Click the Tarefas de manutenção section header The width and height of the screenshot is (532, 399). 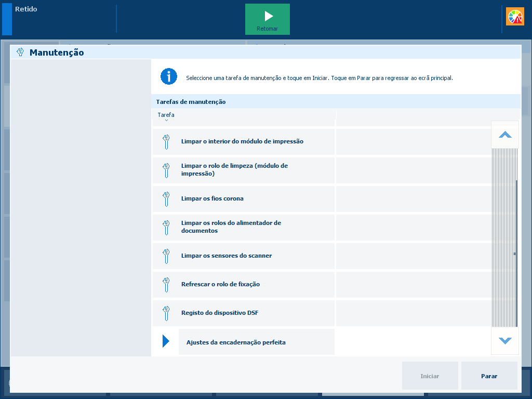(x=336, y=102)
